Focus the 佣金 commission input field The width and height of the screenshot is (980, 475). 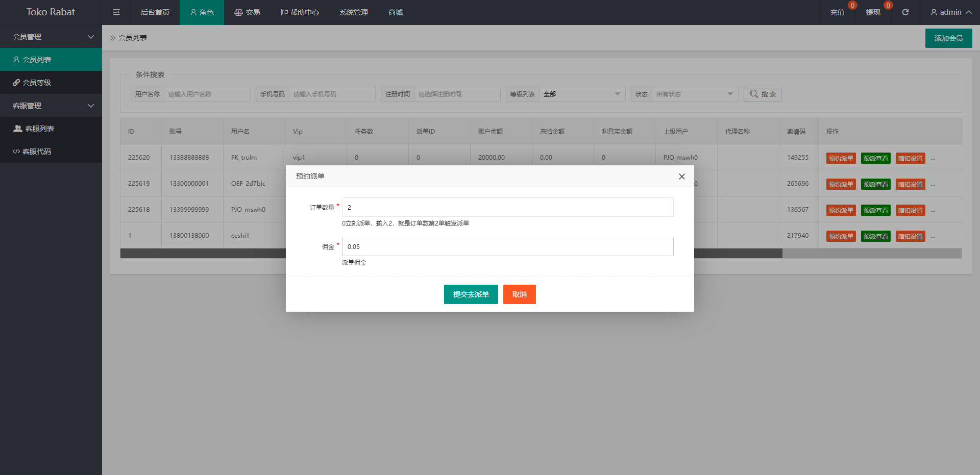(x=507, y=246)
